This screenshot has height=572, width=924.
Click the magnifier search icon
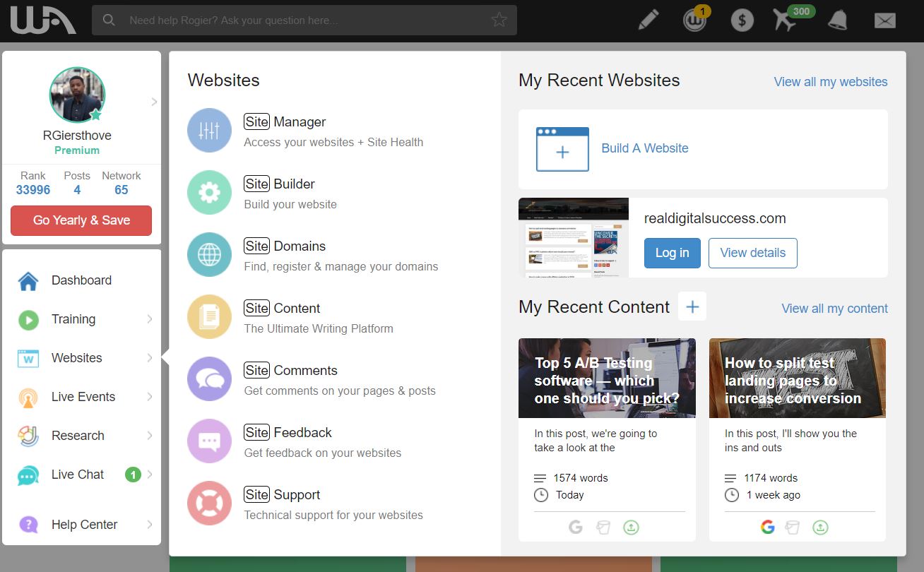click(x=109, y=20)
